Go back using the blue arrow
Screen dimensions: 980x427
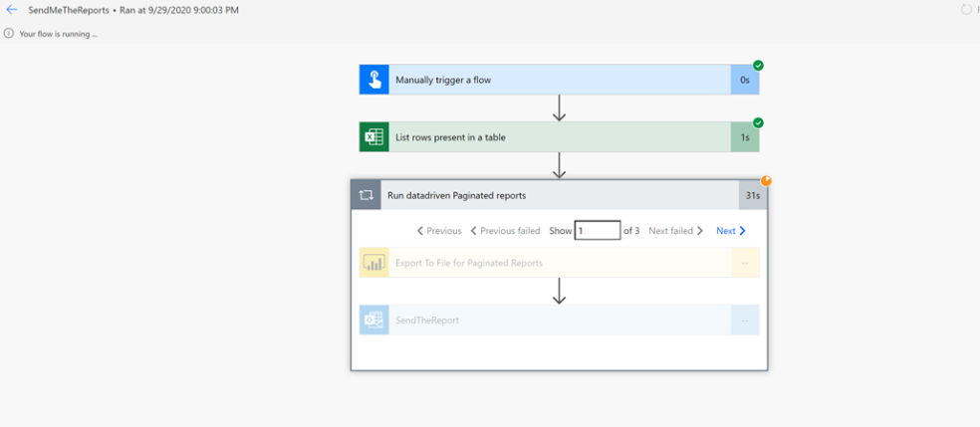click(11, 10)
